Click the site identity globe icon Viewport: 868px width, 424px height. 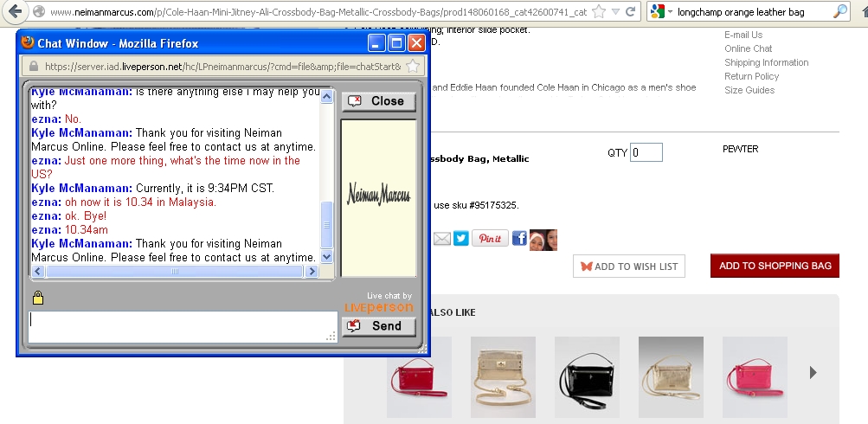(39, 11)
